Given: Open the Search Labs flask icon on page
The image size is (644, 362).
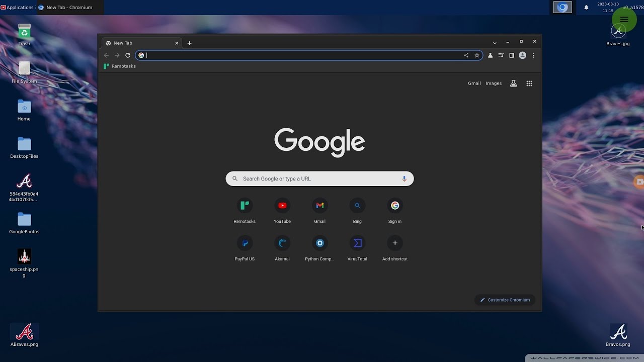Looking at the screenshot, I should pyautogui.click(x=514, y=83).
